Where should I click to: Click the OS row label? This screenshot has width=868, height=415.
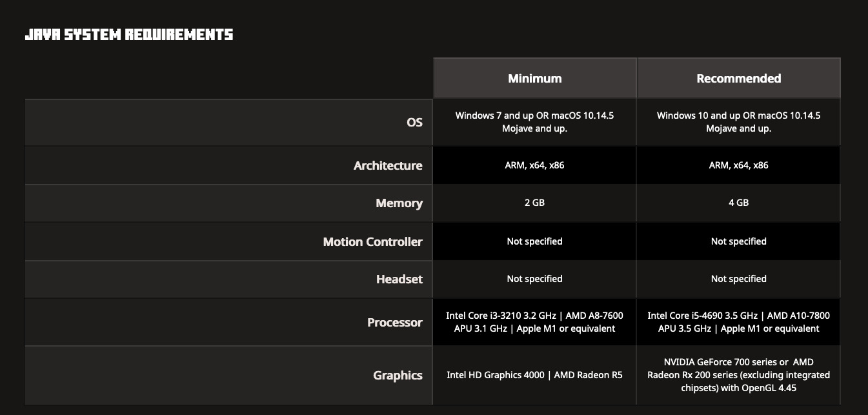pyautogui.click(x=414, y=122)
